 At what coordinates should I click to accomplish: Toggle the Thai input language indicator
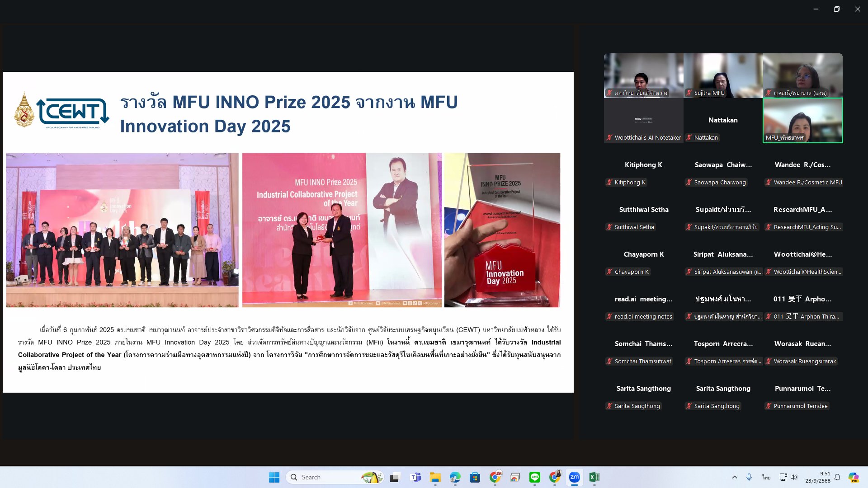766,477
